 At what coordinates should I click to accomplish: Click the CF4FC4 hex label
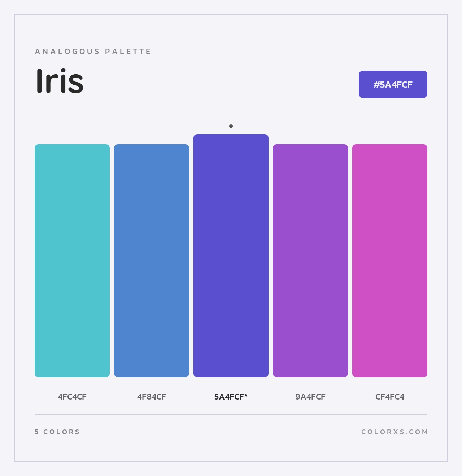[x=390, y=397]
